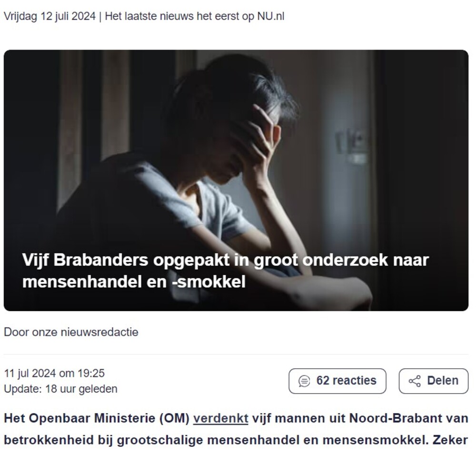Click the article hero photo
The image size is (476, 453).
pos(236,180)
